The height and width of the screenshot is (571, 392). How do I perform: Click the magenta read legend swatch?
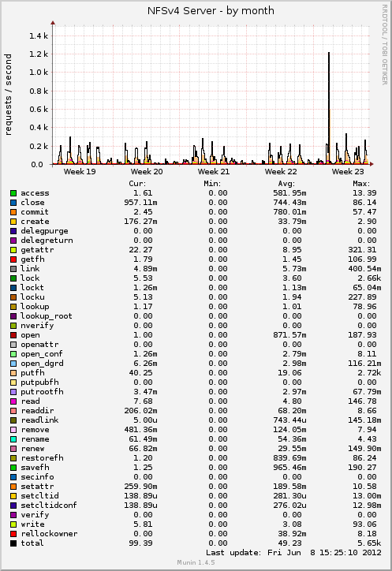[x=13, y=401]
